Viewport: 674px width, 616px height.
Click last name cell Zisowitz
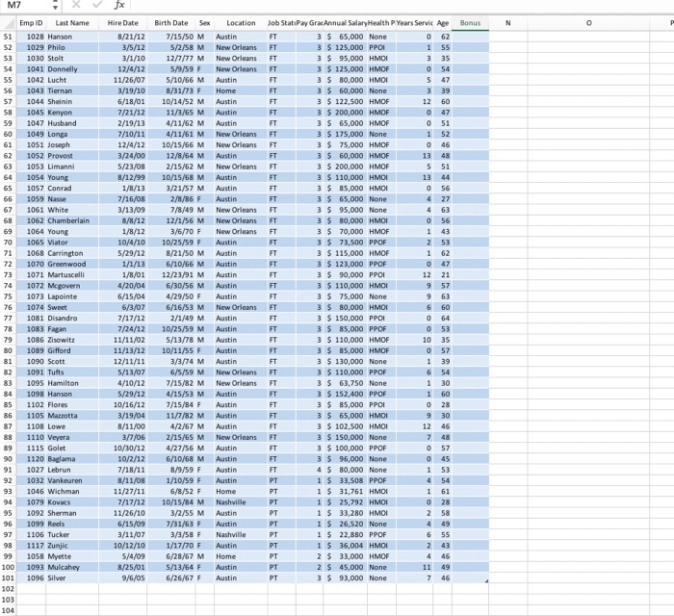[72, 340]
